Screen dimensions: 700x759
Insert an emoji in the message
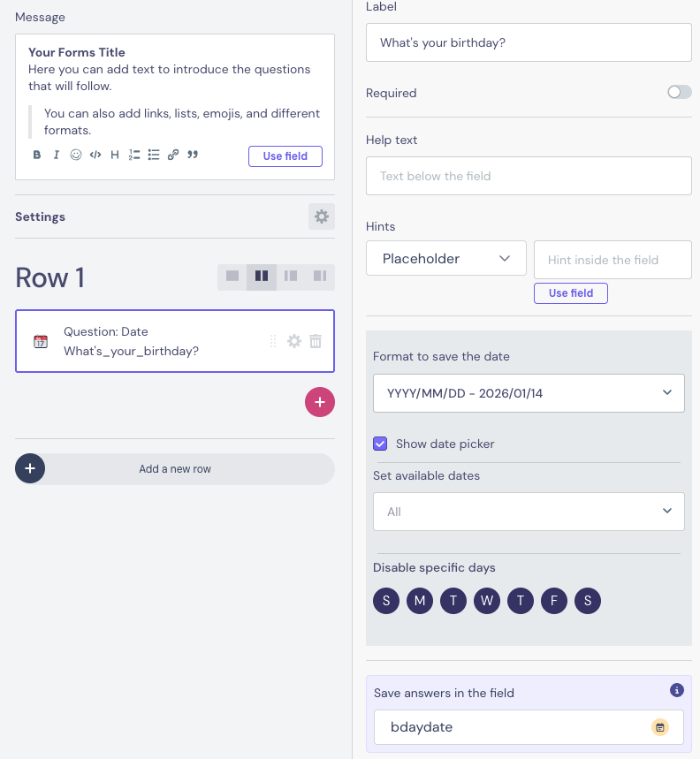tap(76, 156)
